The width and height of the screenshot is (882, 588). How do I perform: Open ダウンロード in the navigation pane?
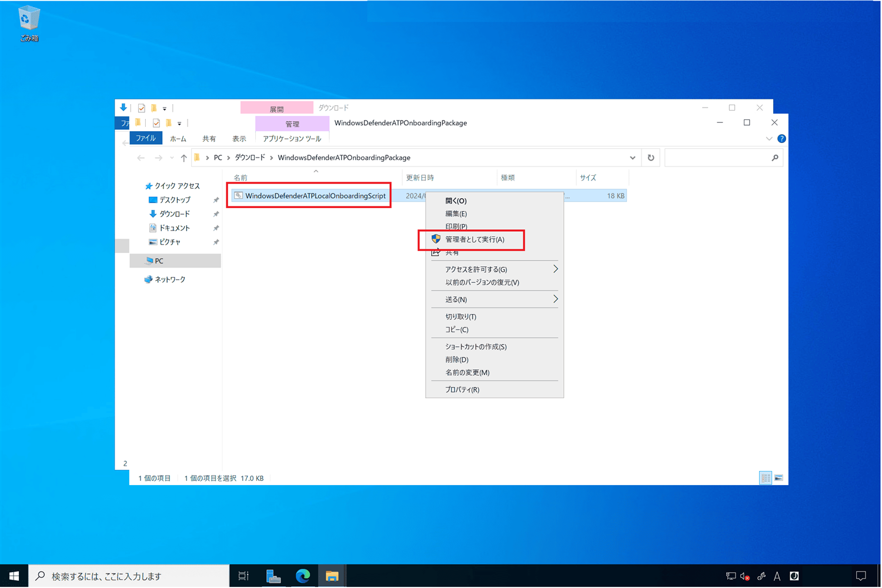(175, 214)
